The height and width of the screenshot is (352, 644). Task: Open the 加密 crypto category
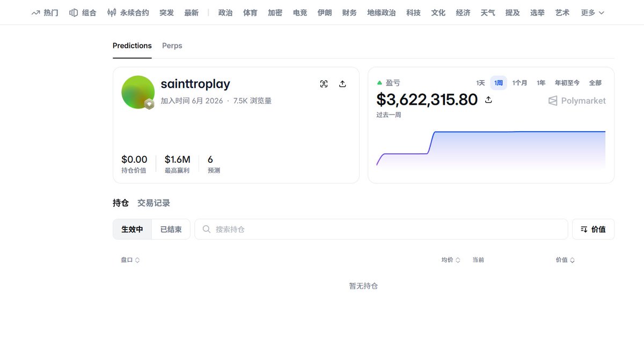(275, 12)
